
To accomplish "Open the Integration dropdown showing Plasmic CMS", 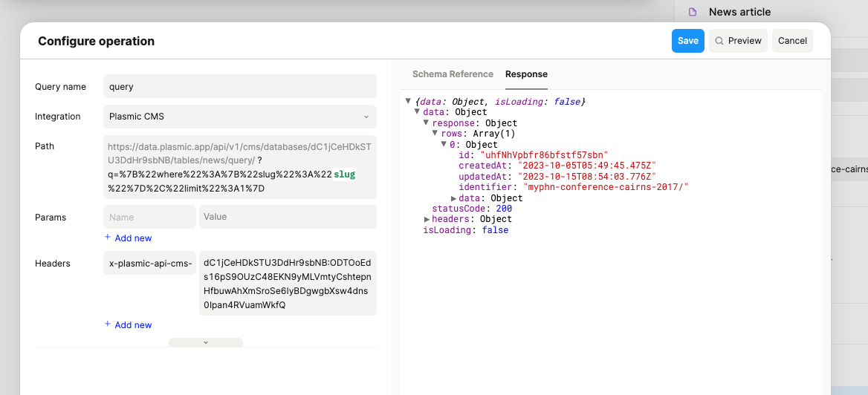I will click(239, 117).
